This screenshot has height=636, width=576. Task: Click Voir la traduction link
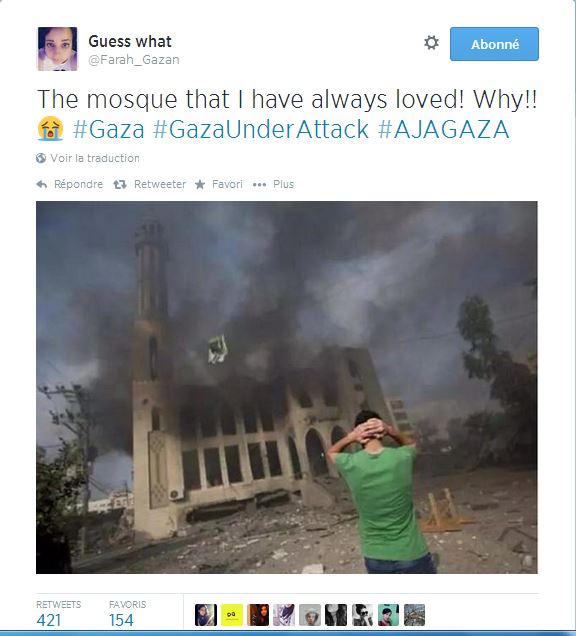tap(95, 158)
